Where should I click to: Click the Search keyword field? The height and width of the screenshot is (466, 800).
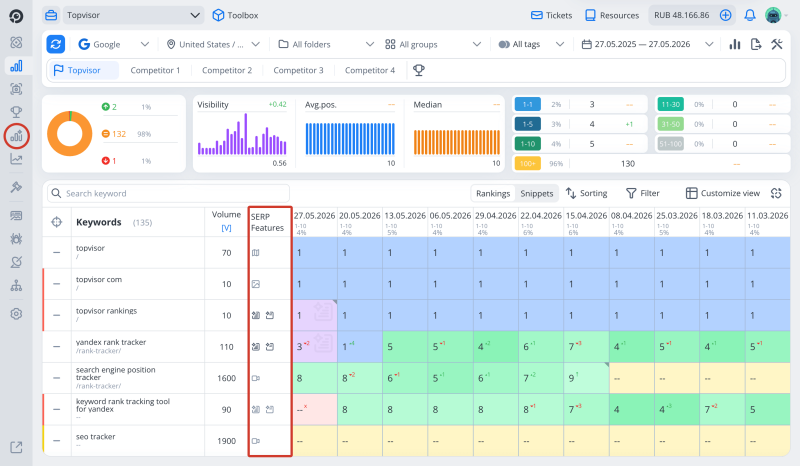(x=168, y=193)
